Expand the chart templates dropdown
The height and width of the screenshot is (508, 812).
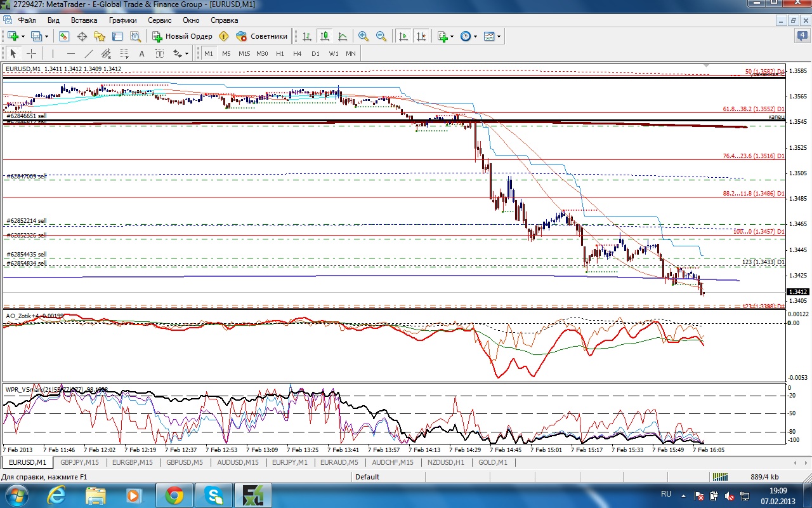(493, 36)
